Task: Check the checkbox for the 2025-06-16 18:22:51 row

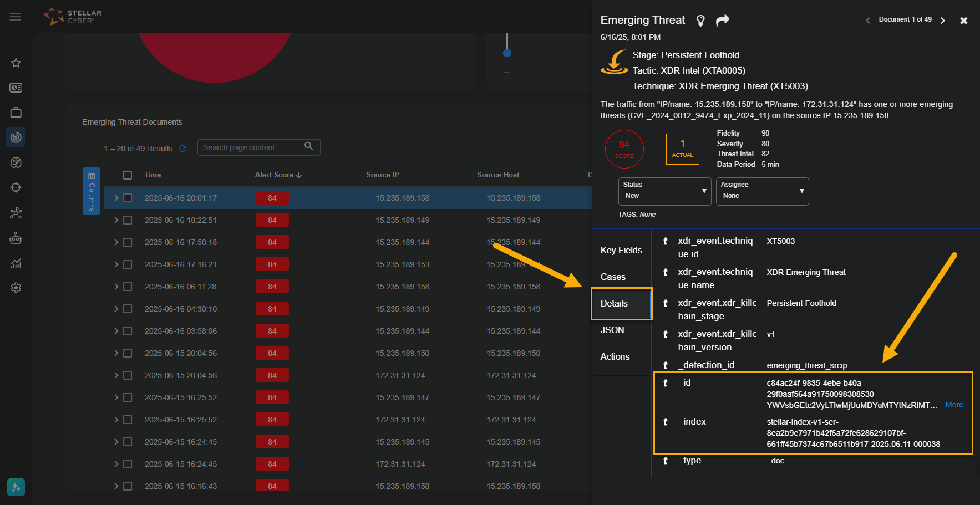Action: click(128, 220)
